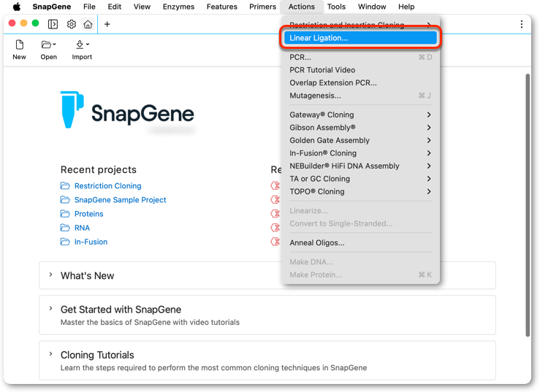Screen dimensions: 559x392
Task: Open PCR Tutorial Video entry
Action: (x=360, y=70)
